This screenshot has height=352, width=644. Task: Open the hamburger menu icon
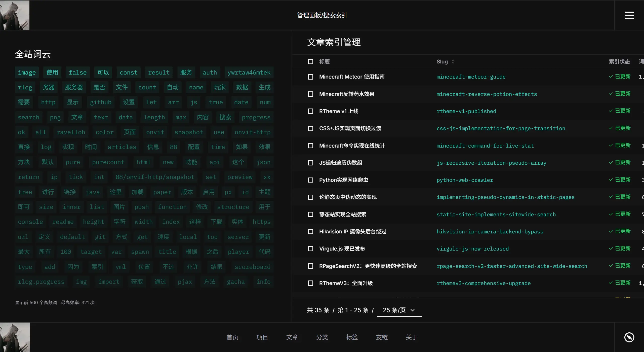[629, 15]
